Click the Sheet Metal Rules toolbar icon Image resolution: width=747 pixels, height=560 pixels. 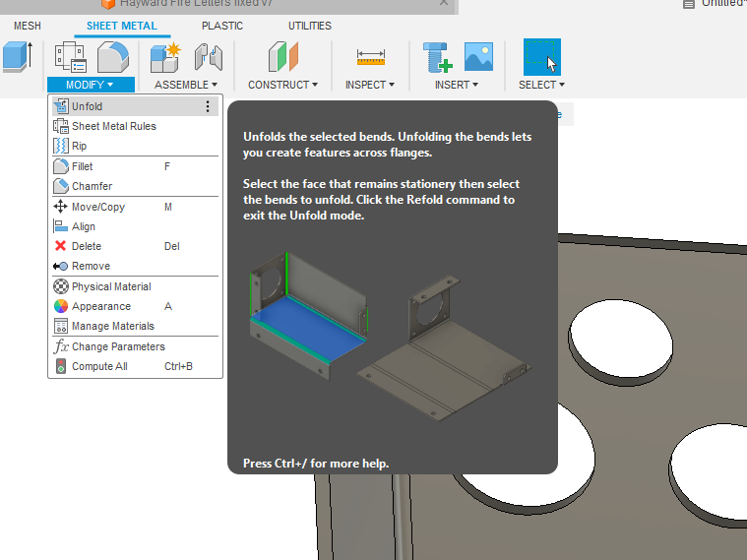pos(71,57)
